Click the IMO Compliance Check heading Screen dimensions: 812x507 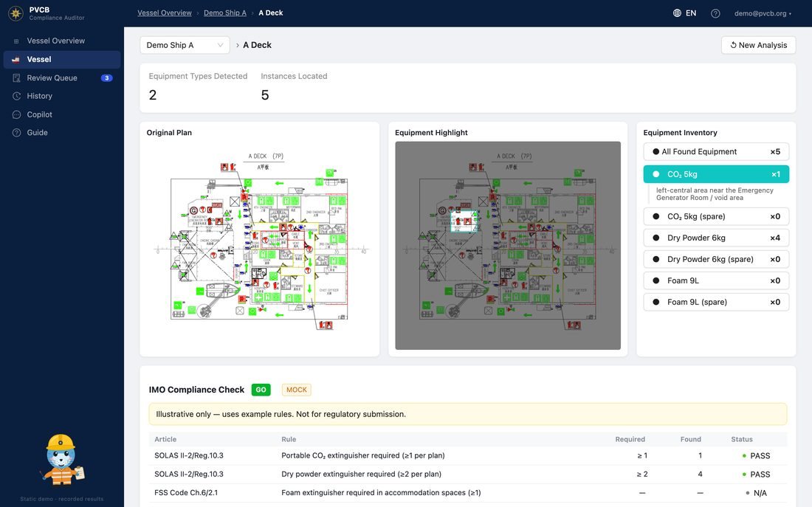coord(197,390)
